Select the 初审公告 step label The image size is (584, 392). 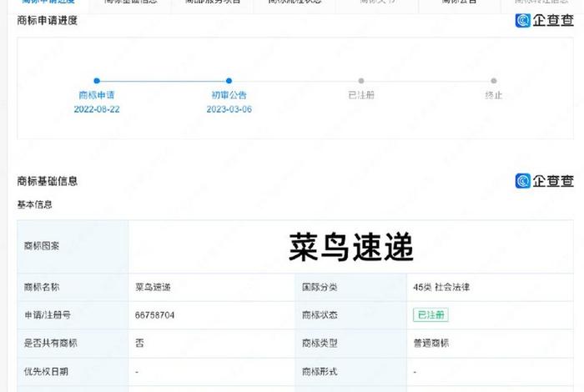click(229, 95)
